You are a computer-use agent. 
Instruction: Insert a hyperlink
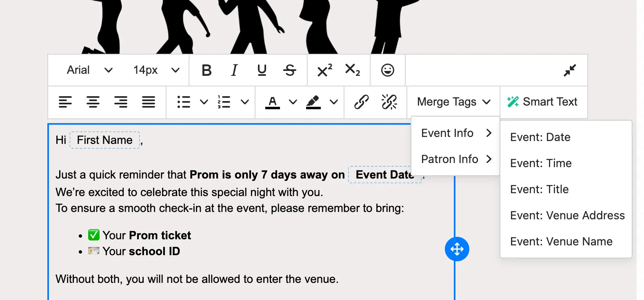coord(362,102)
